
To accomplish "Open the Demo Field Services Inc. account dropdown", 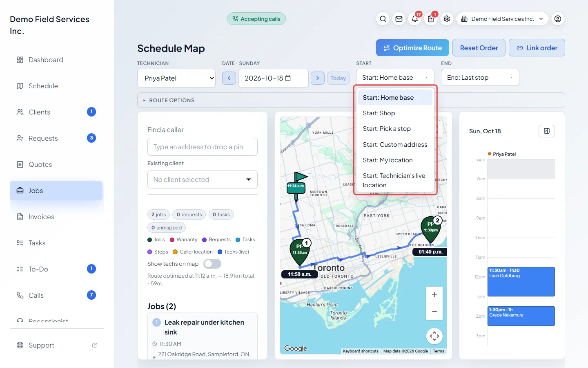I will pyautogui.click(x=503, y=19).
